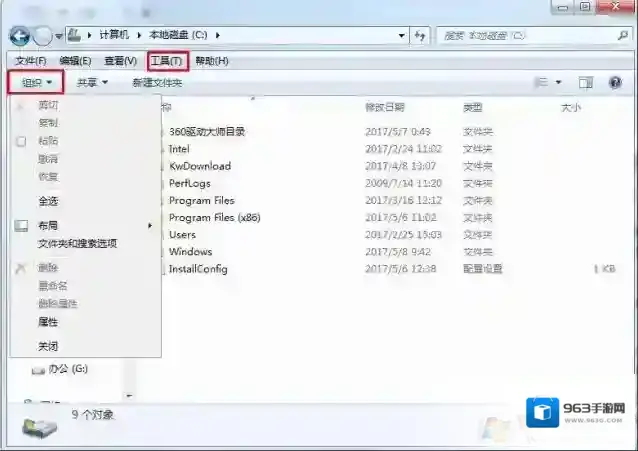Open the recent locations dropdown arrow
Image resolution: width=638 pixels, height=451 pixels.
[x=59, y=36]
